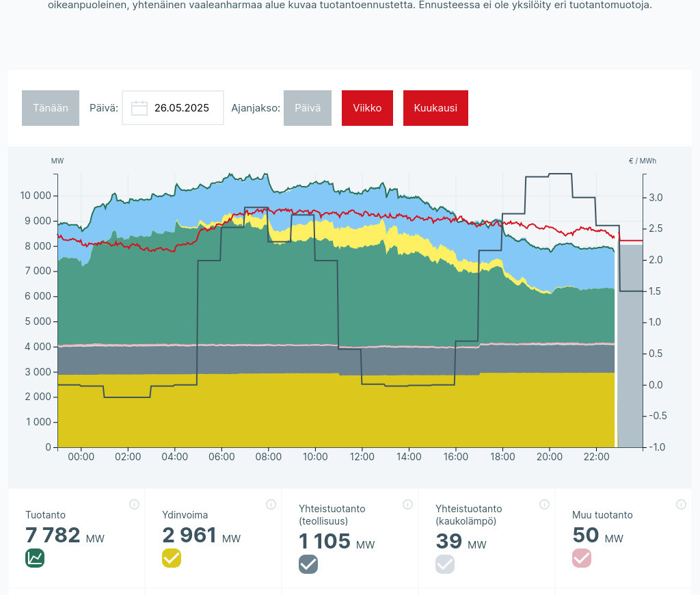
Task: Switch time period to Kuukausi
Action: point(435,108)
